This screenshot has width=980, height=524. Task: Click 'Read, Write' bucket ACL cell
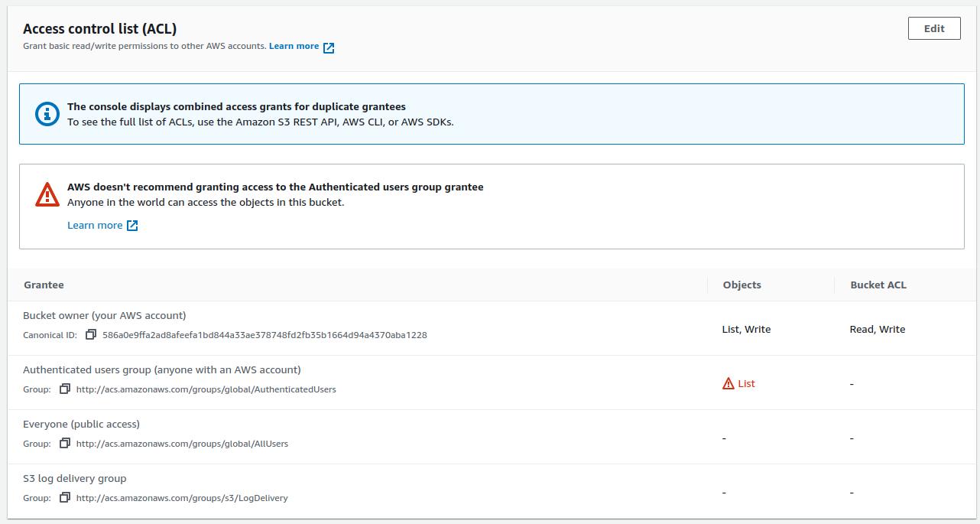click(x=878, y=329)
